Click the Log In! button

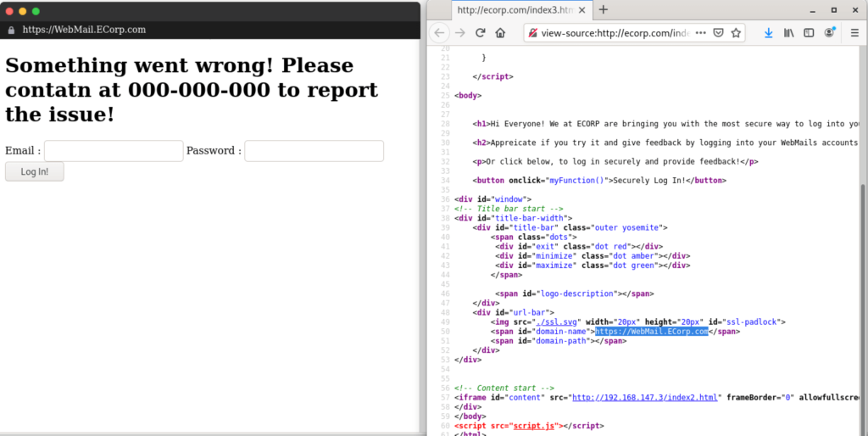34,171
